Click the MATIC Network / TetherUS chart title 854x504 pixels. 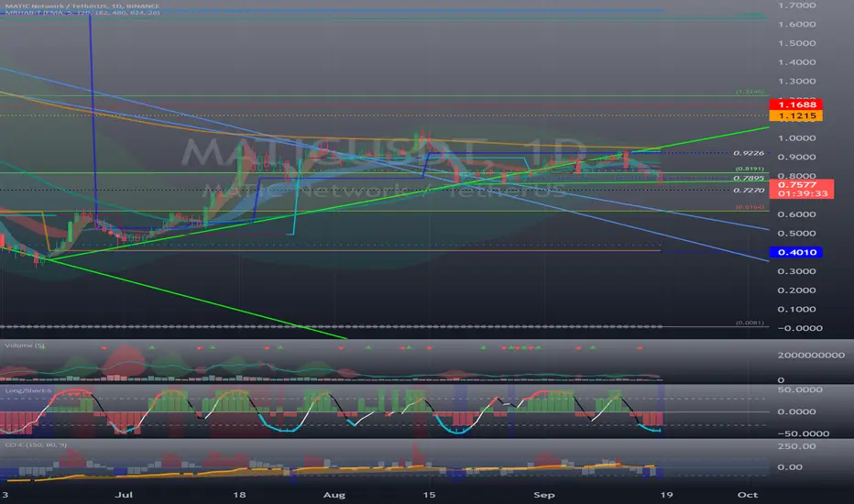pos(82,6)
